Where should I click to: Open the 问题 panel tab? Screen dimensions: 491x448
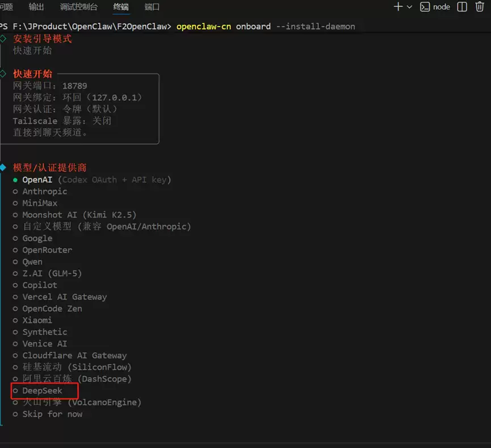click(x=6, y=7)
